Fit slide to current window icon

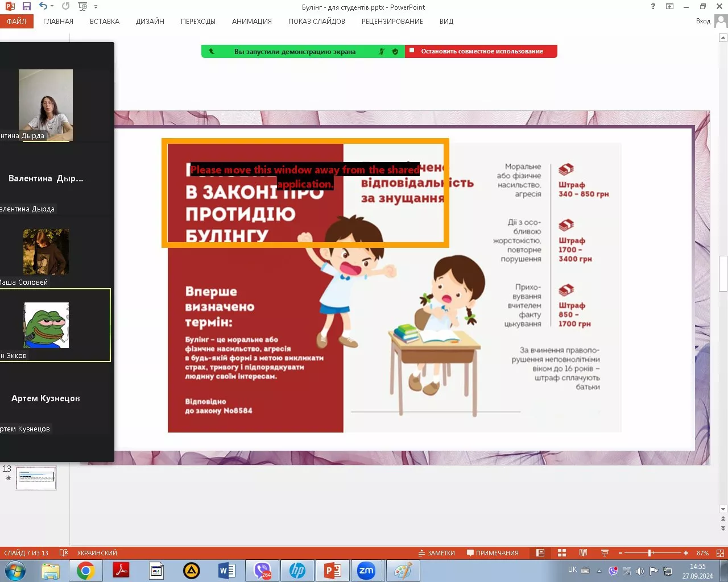click(x=720, y=553)
